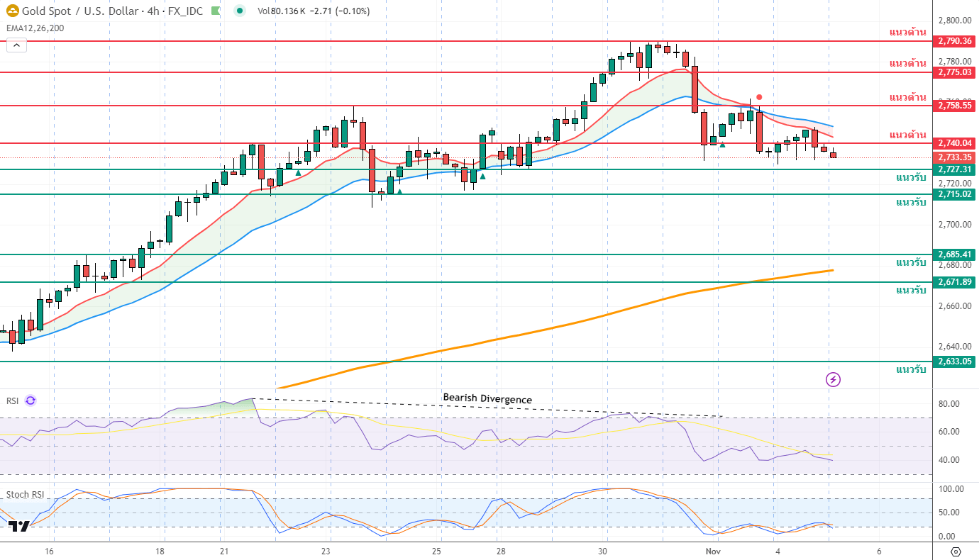Click the 2,740.04 resistance price label

point(955,142)
